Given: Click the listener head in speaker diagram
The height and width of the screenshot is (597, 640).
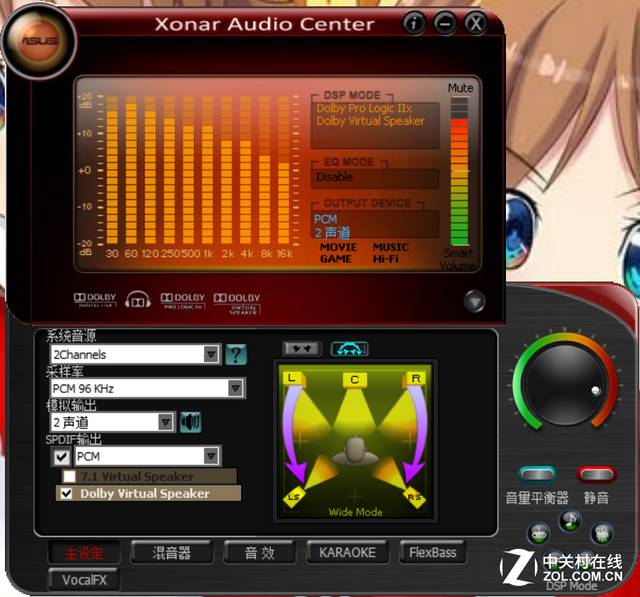Looking at the screenshot, I should click(x=356, y=451).
